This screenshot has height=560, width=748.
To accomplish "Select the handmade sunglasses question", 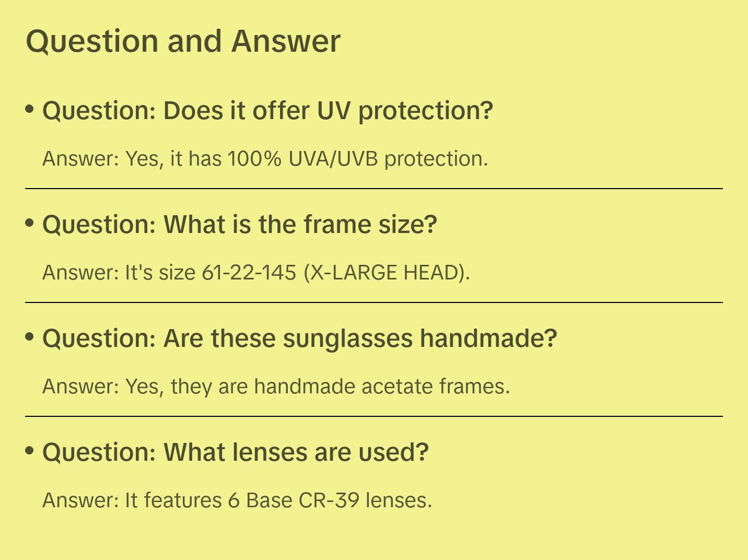I will [300, 339].
